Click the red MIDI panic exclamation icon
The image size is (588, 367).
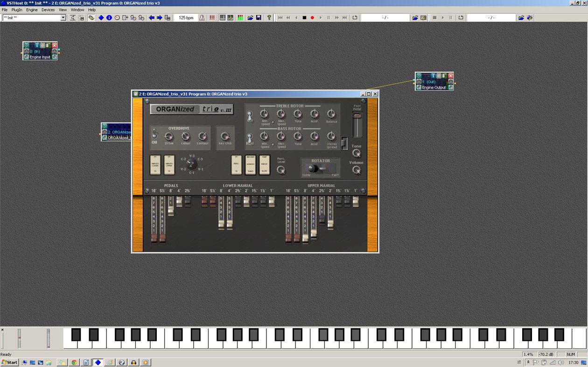point(212,18)
